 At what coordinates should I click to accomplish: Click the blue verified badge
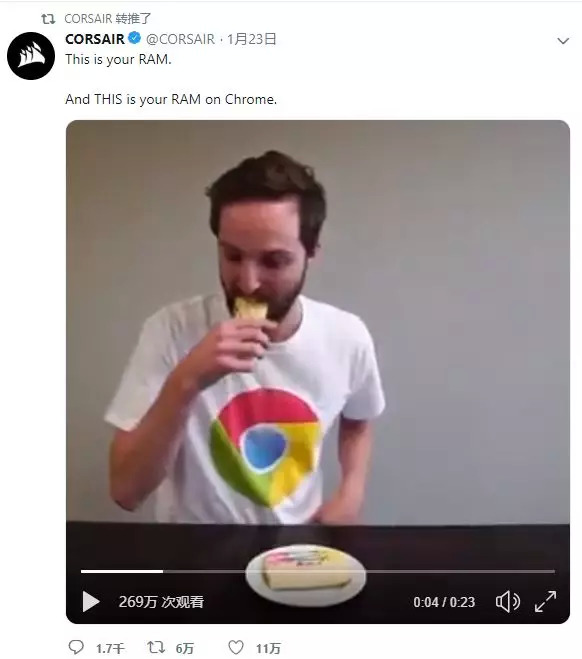[134, 38]
